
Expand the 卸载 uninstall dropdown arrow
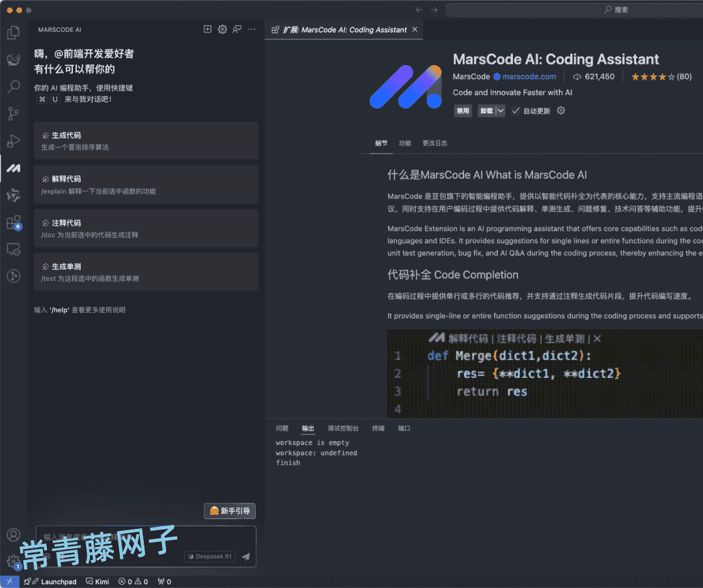tap(501, 111)
